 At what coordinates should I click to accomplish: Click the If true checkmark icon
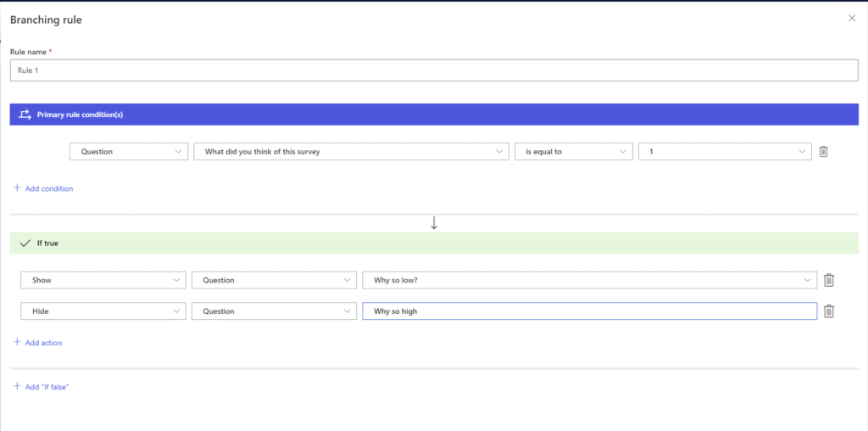25,243
